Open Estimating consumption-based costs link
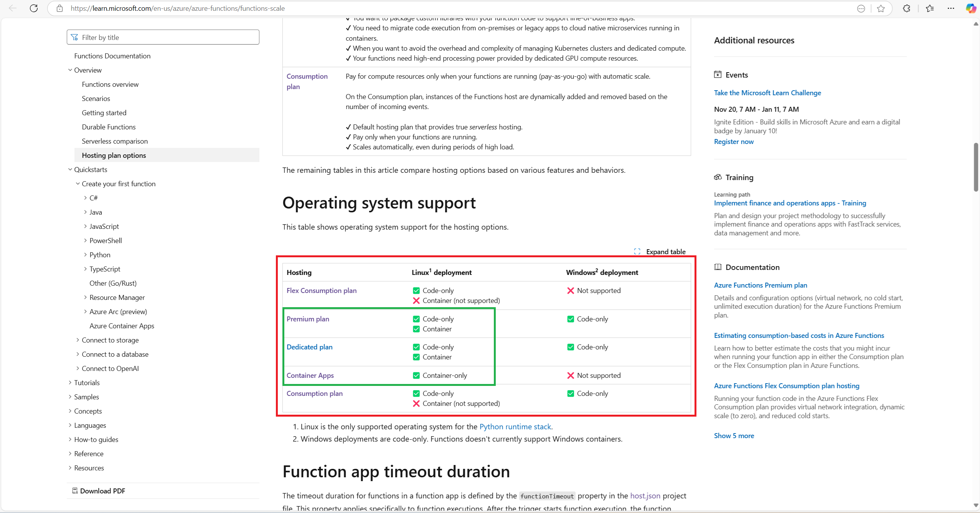Viewport: 980px width, 513px height. pos(799,335)
